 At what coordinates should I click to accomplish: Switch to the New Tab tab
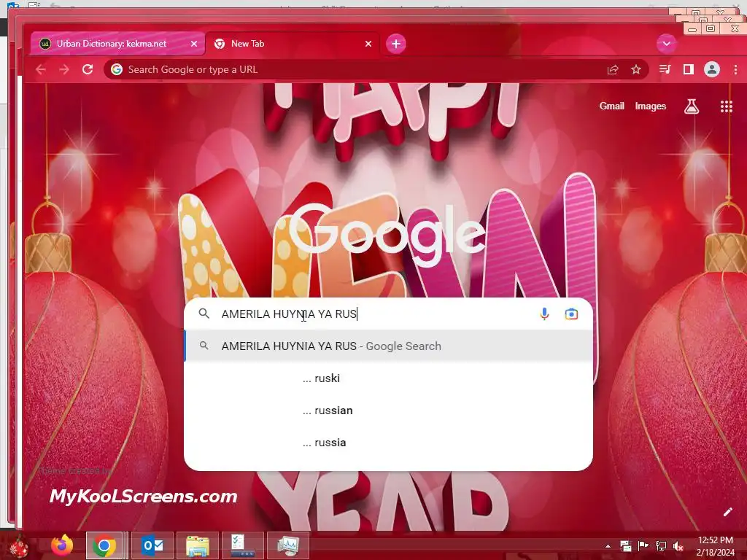[292, 44]
